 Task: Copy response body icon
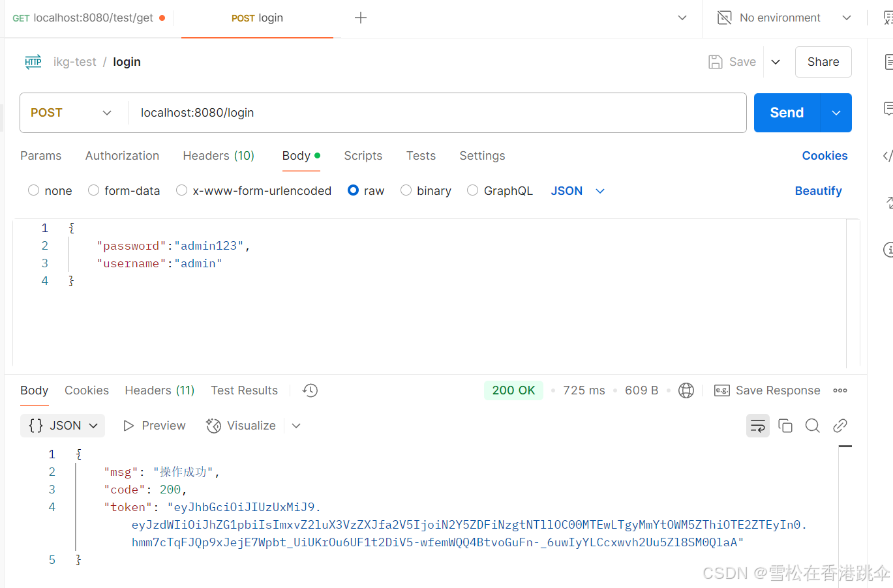click(x=785, y=426)
